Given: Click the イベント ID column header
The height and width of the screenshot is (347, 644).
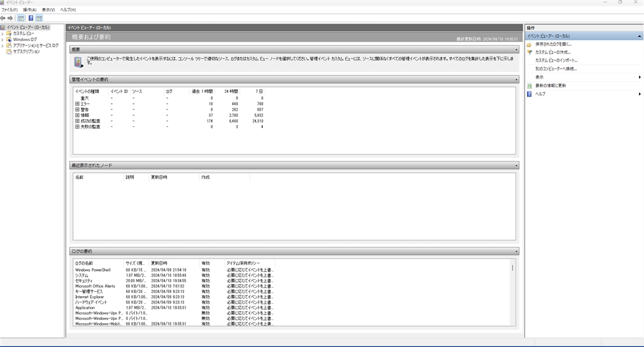Looking at the screenshot, I should (x=119, y=92).
